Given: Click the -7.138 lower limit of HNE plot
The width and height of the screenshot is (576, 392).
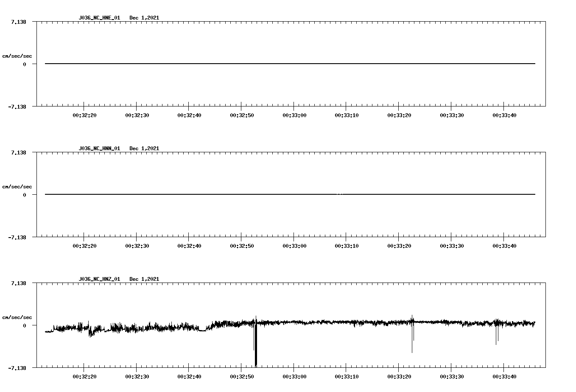Looking at the screenshot, I should pos(17,106).
